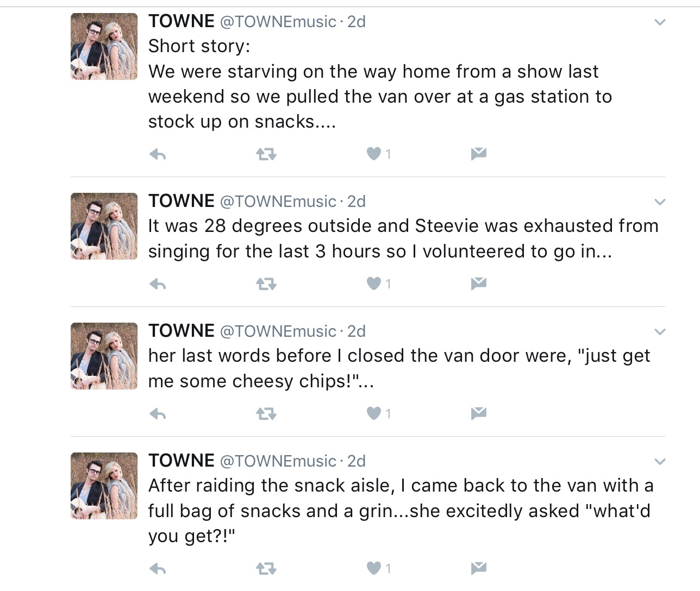Reply to the "Short story" tweet
700x591 pixels.
point(158,155)
